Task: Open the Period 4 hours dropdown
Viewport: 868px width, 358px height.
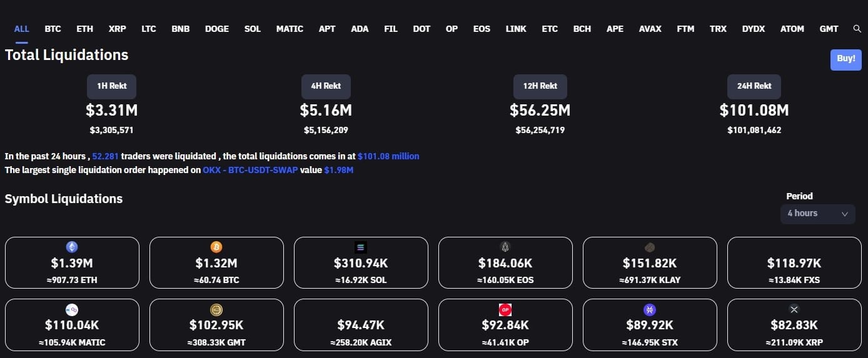Action: 817,214
